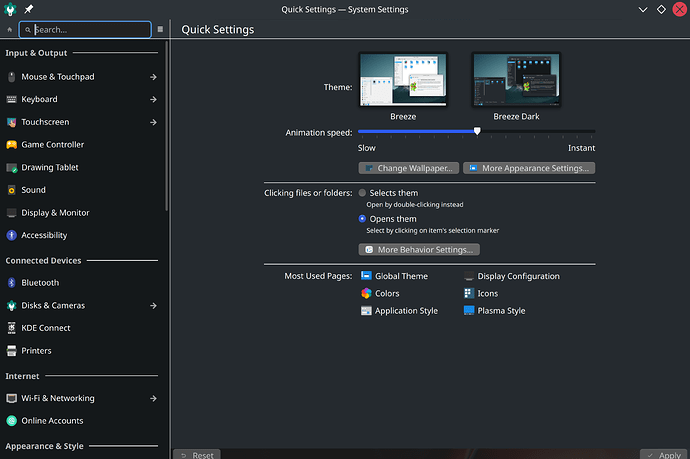Click the Application Style page icon

coord(366,311)
